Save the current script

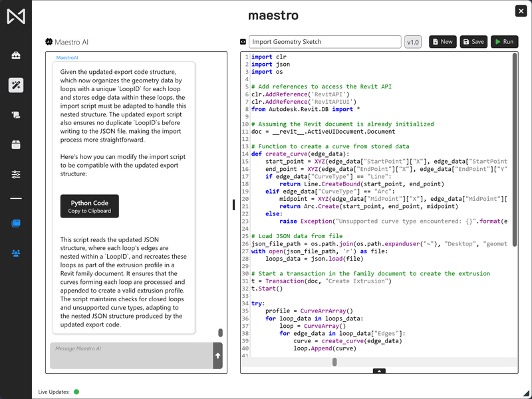point(473,42)
